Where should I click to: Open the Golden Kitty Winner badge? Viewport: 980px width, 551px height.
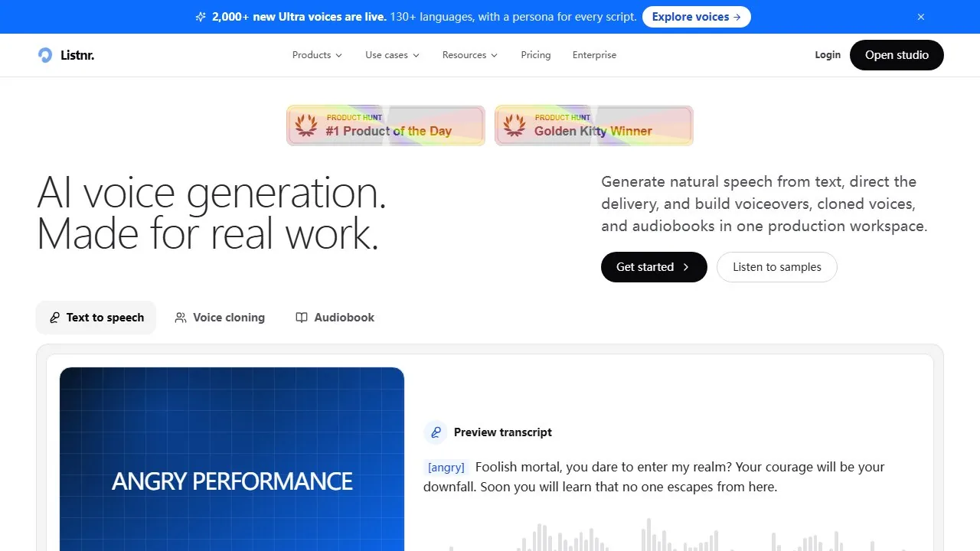(594, 126)
